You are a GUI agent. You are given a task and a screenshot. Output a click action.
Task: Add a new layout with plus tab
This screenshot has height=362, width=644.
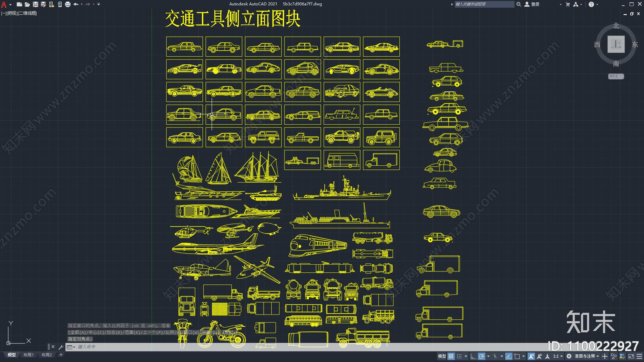click(x=61, y=355)
